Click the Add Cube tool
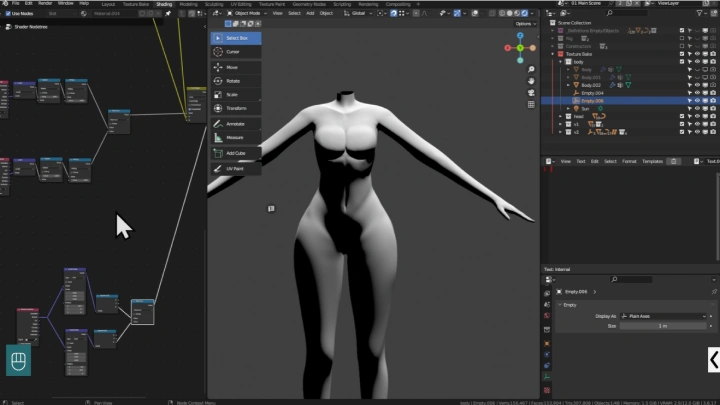 point(235,153)
